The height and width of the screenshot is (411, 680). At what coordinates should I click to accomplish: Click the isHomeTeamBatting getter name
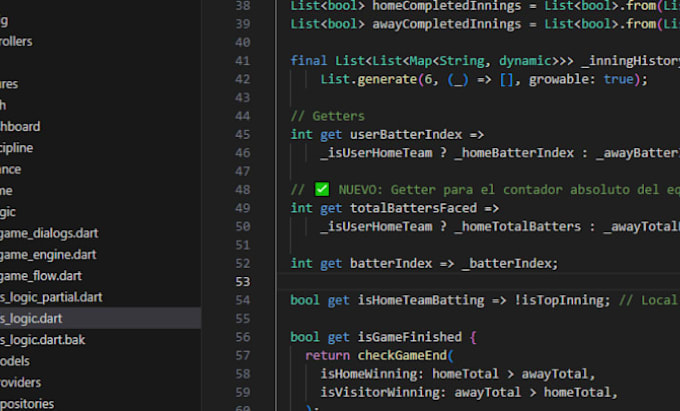(x=421, y=300)
